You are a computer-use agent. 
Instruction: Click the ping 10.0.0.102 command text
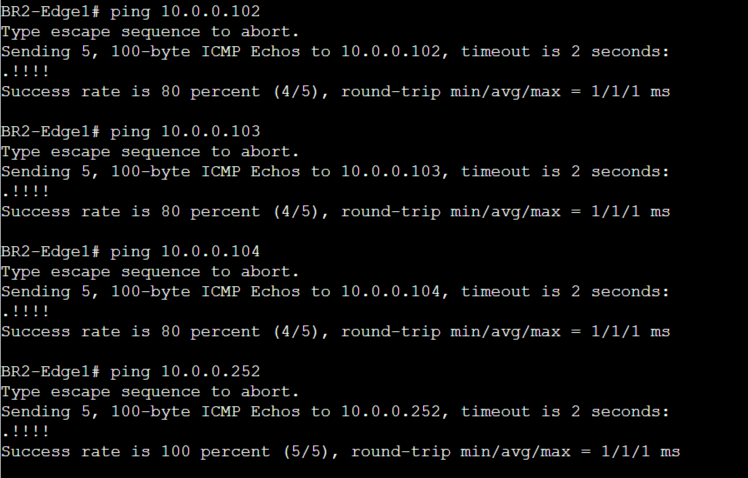(x=185, y=12)
